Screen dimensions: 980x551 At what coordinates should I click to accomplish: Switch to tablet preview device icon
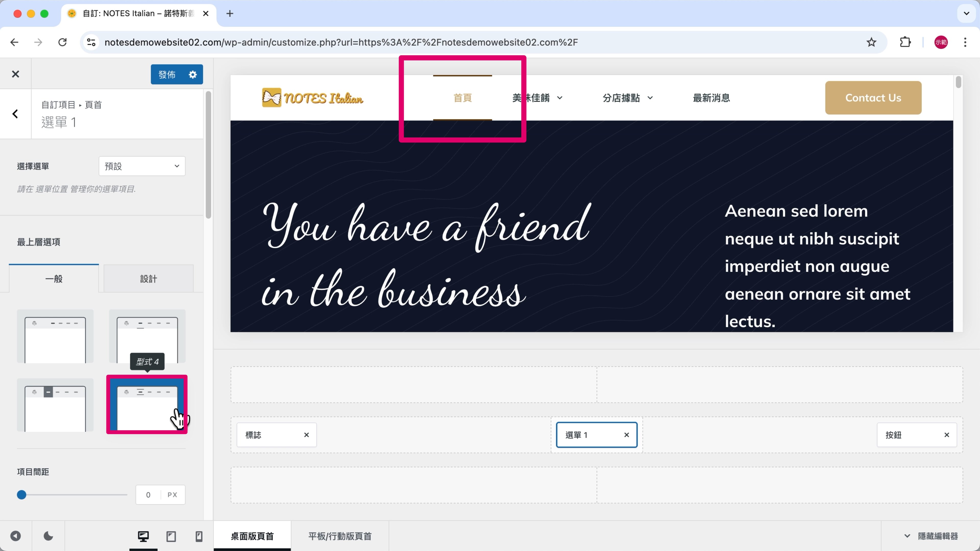171,536
